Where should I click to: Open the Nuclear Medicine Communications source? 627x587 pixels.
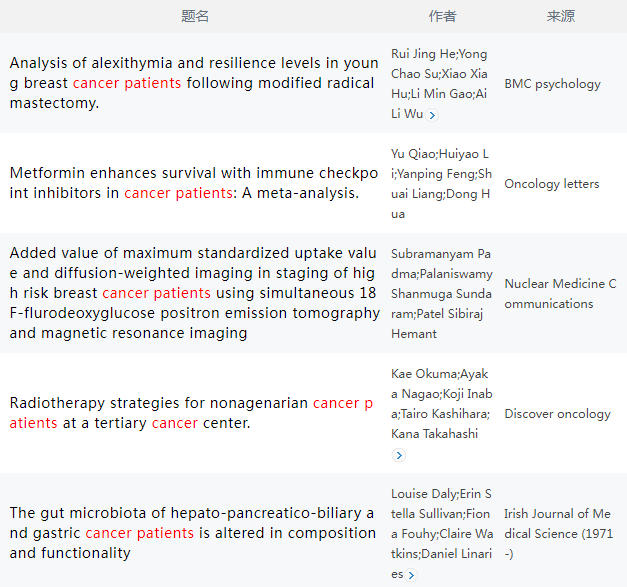pyautogui.click(x=560, y=294)
